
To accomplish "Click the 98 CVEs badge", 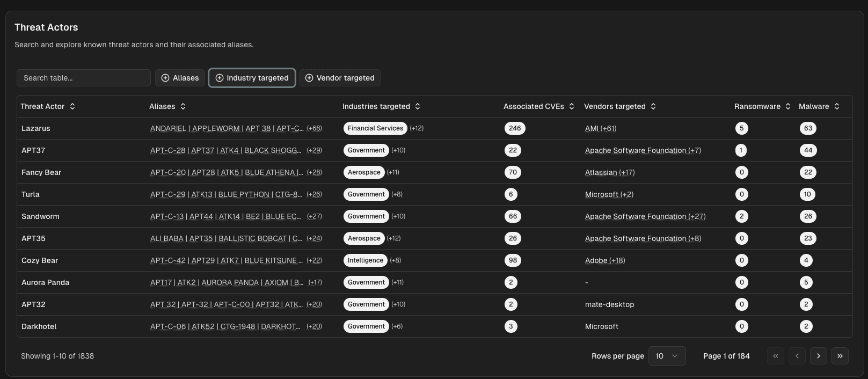I will 513,260.
